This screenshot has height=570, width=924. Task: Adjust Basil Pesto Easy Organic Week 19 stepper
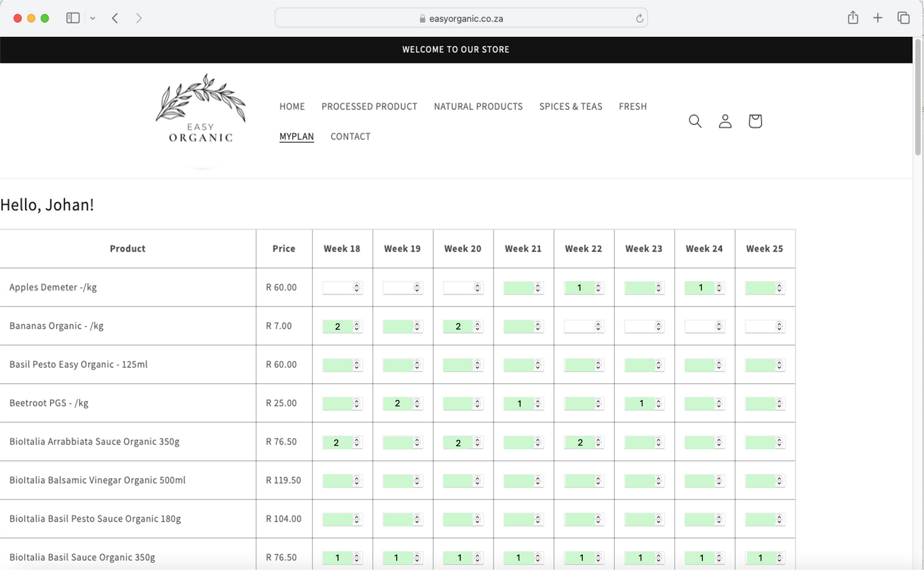pos(417,365)
